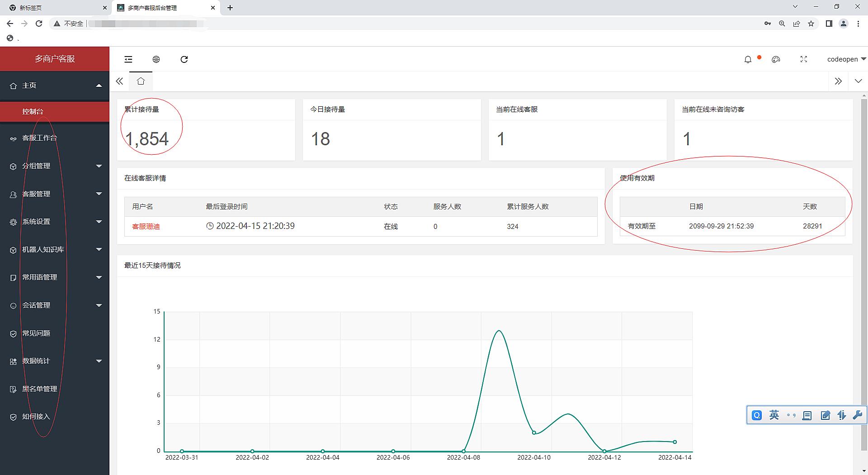The width and height of the screenshot is (868, 475).
Task: Select 黑名单管理 in the sidebar
Action: 40,389
